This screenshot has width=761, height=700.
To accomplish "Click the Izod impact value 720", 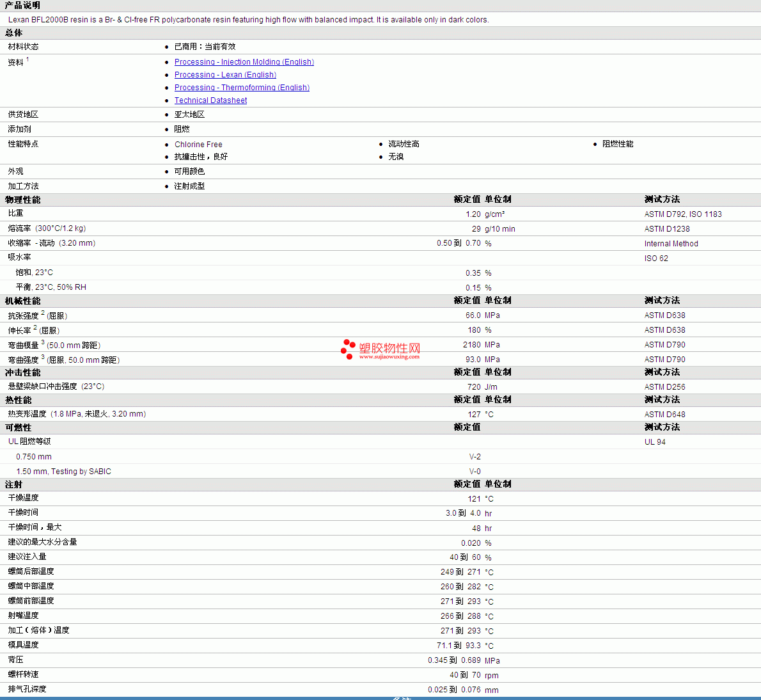I will (474, 387).
